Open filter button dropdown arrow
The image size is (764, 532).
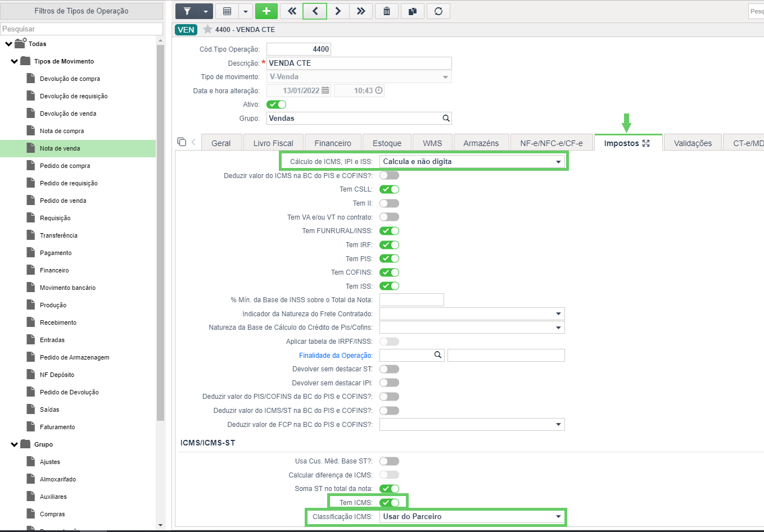point(206,11)
